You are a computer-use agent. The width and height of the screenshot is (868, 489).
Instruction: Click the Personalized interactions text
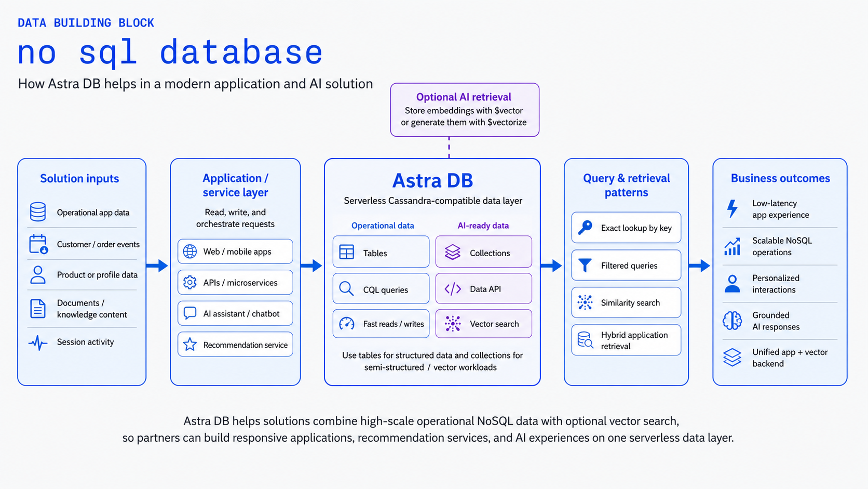(776, 284)
